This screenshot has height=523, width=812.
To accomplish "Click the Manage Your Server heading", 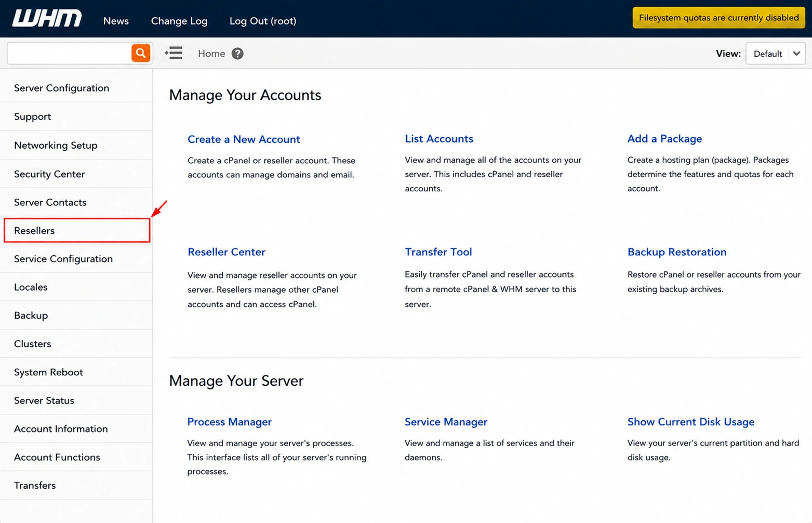I will (x=236, y=381).
